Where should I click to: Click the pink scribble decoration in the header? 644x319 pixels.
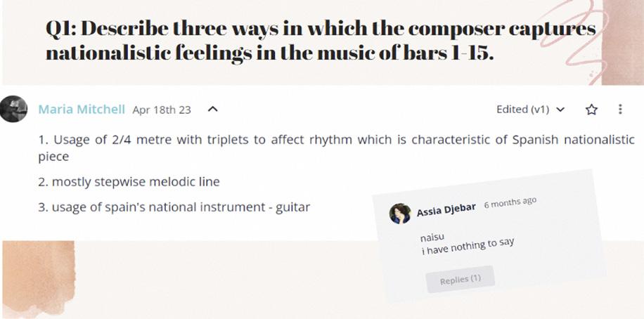(605, 42)
